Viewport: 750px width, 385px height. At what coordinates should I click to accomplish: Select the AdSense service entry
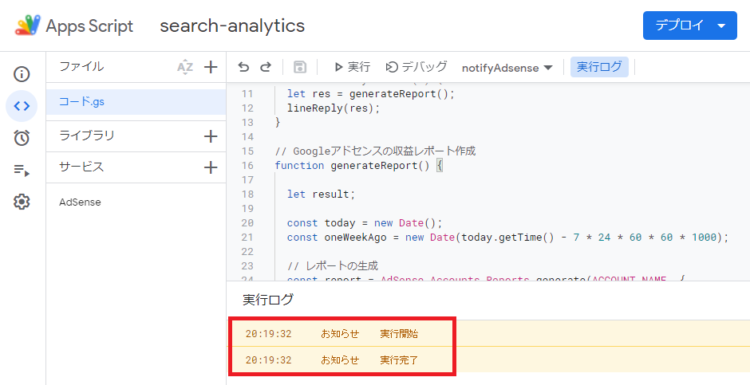pyautogui.click(x=80, y=202)
